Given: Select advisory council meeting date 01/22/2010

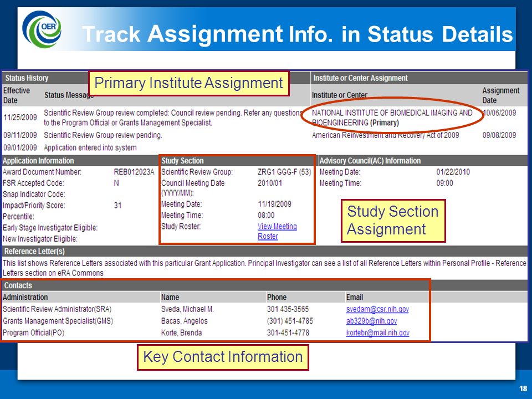Looking at the screenshot, I should [x=453, y=172].
